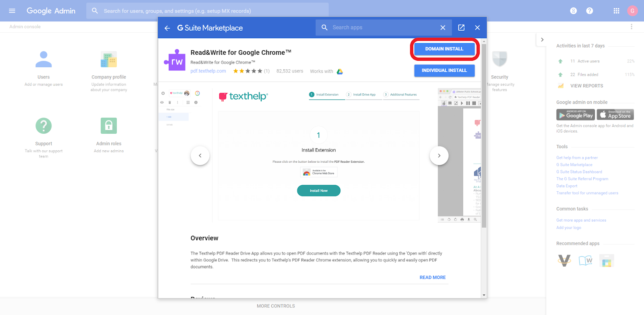This screenshot has height=315, width=644.
Task: Click into the Search apps field
Action: tap(384, 27)
